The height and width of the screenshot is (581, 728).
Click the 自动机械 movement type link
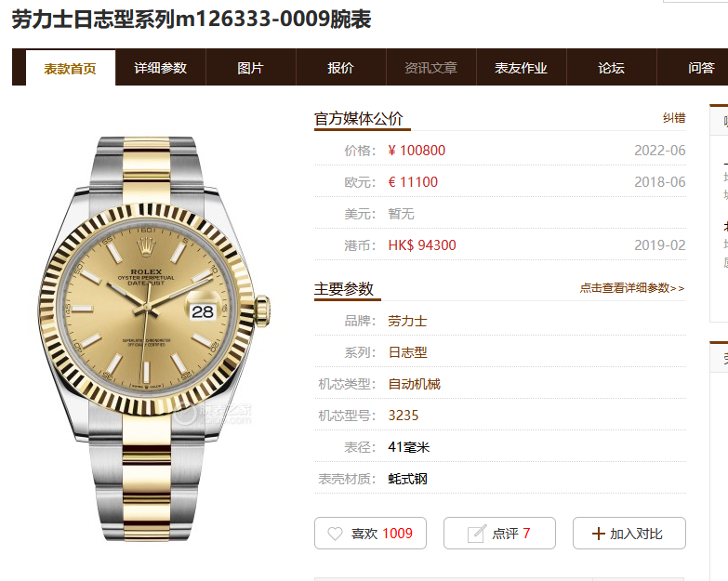click(414, 384)
